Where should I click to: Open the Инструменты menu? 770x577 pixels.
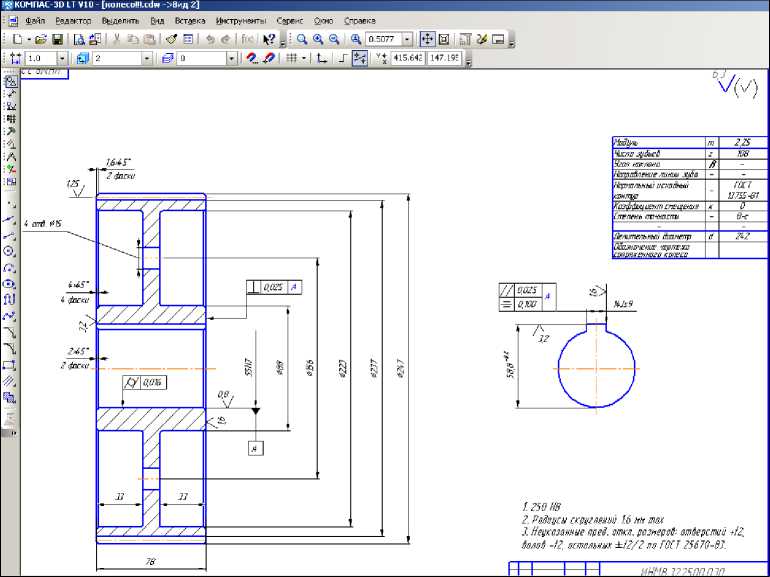(x=240, y=20)
